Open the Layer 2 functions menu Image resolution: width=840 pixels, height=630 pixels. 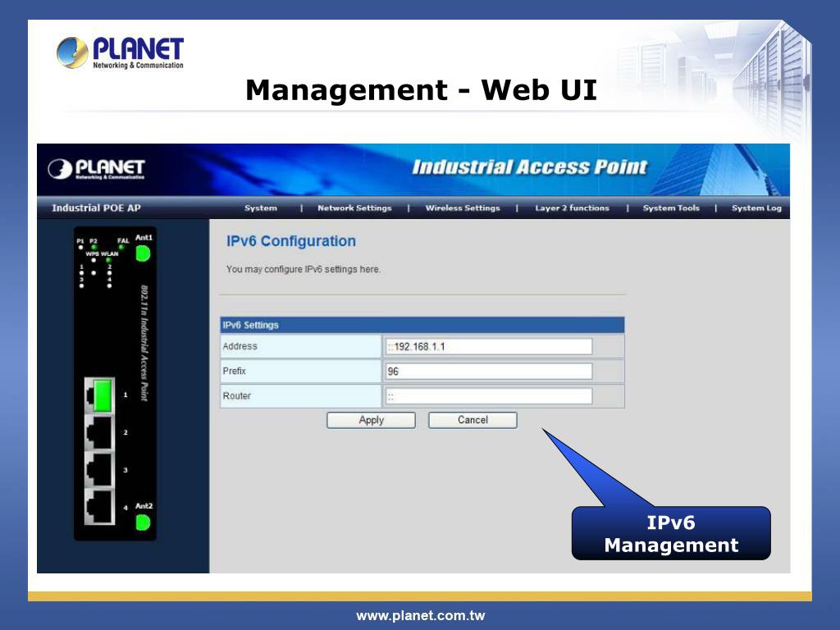pyautogui.click(x=572, y=208)
